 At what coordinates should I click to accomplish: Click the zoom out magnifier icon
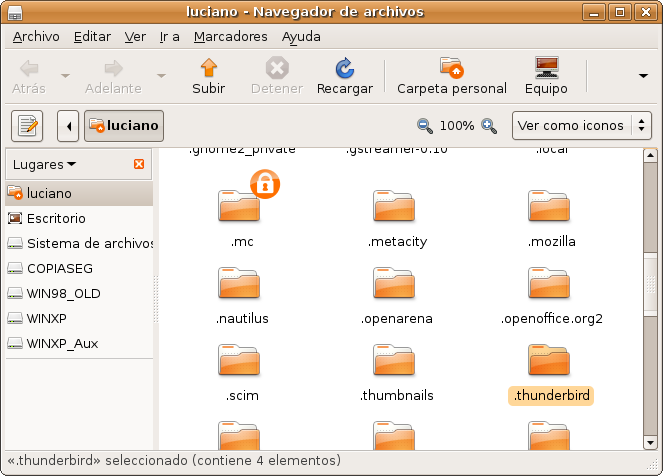(x=425, y=126)
